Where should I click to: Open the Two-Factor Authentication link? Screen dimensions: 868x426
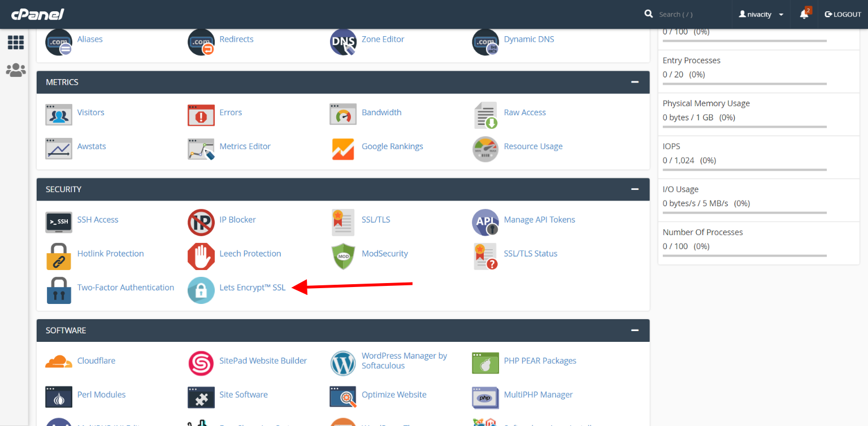[x=125, y=287]
